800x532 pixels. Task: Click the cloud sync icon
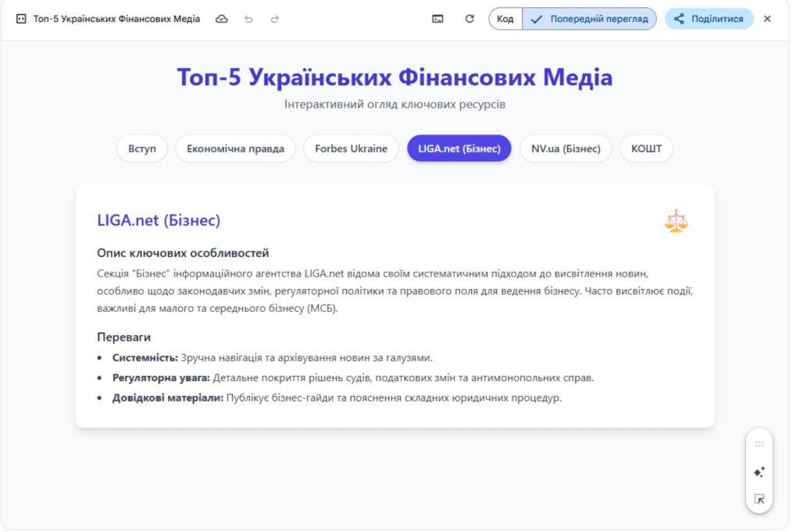[221, 18]
